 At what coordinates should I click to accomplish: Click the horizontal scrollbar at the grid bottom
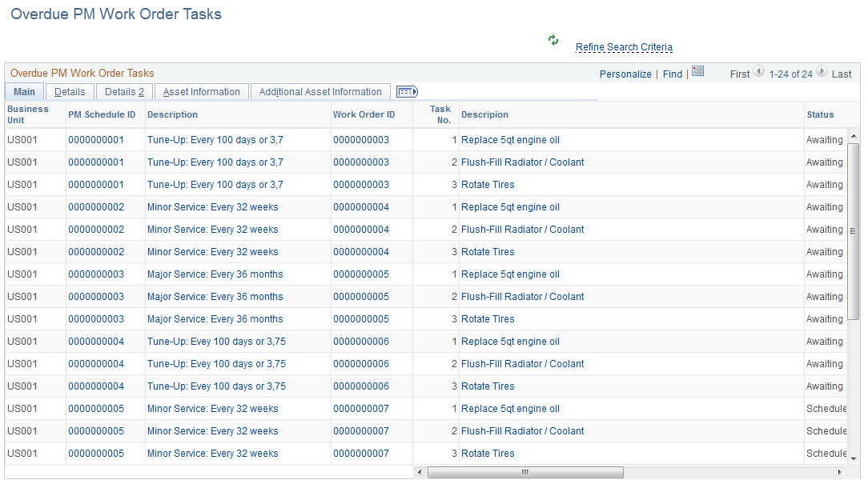526,472
